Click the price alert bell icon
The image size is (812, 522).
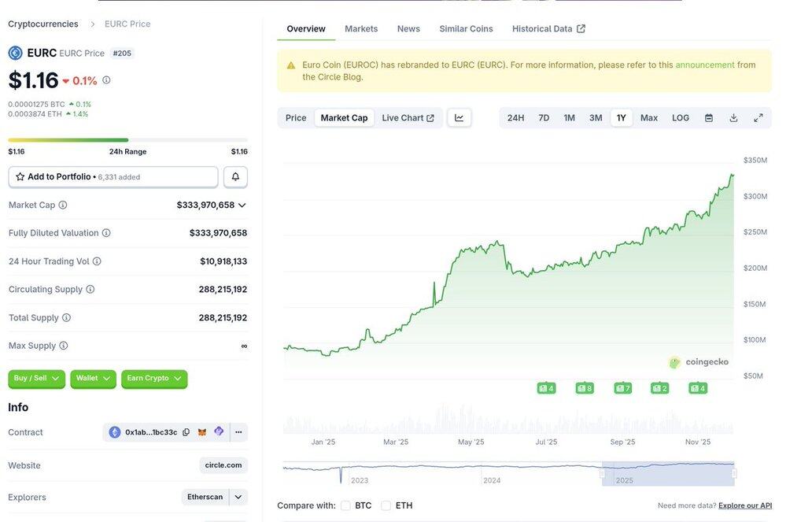[235, 177]
